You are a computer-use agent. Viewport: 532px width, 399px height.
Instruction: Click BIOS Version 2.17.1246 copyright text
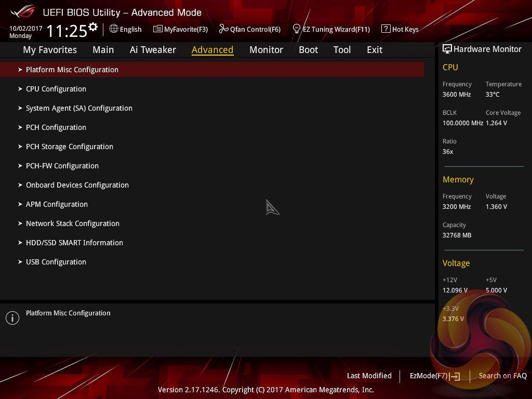[265, 390]
